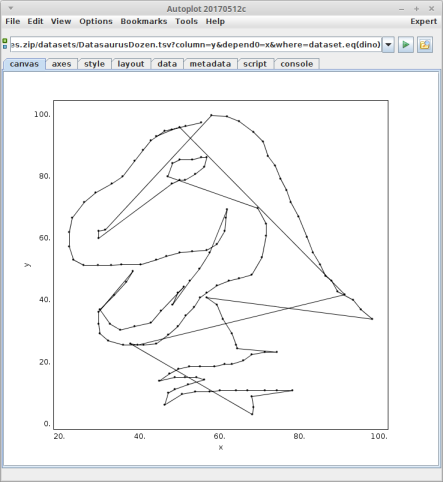This screenshot has width=443, height=482.
Task: Click the 100. tick on y axis
Action: (42, 114)
